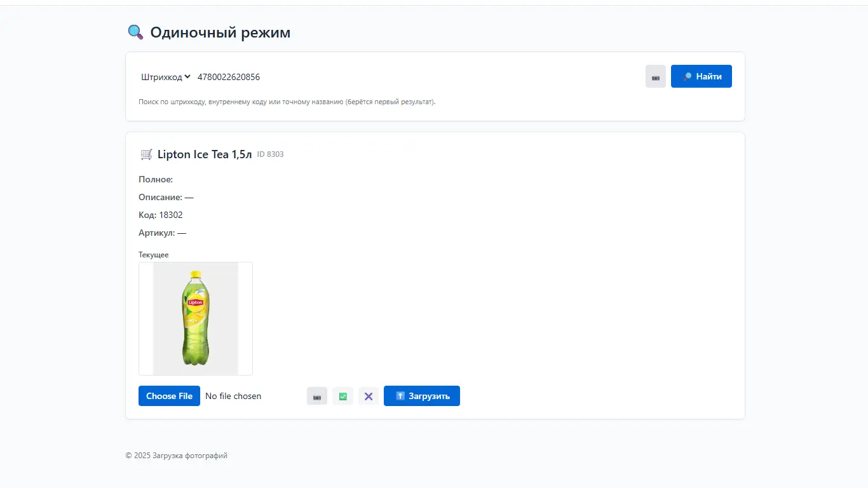Open the current Lipton bottle image thumbnail
This screenshot has width=868, height=488.
coord(196,318)
